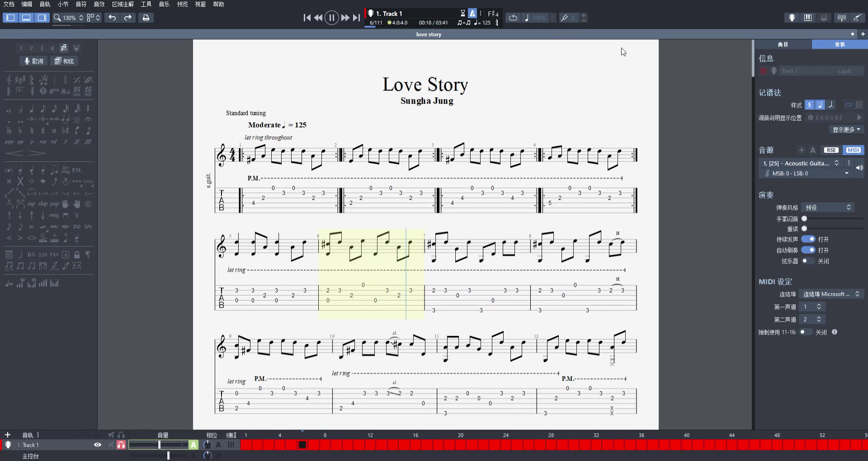Image resolution: width=868 pixels, height=461 pixels.
Task: Apply the fermata symbol
Action: click(x=88, y=120)
